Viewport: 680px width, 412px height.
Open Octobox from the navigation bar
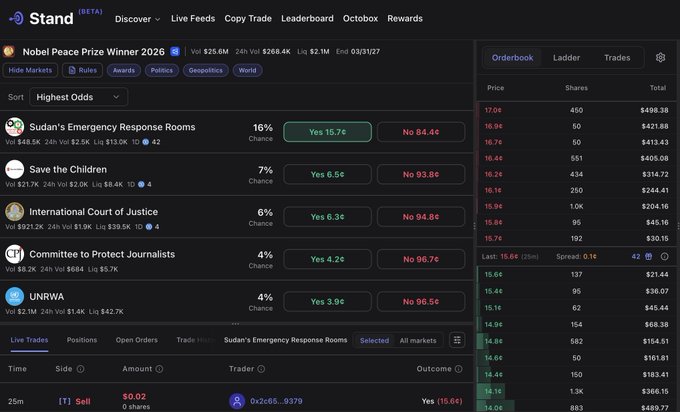pyautogui.click(x=360, y=18)
